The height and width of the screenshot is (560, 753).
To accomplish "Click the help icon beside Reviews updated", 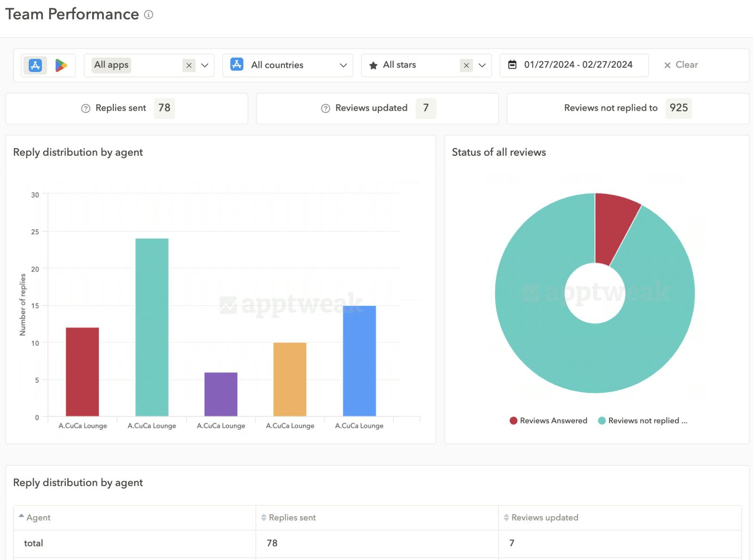I will (x=325, y=108).
